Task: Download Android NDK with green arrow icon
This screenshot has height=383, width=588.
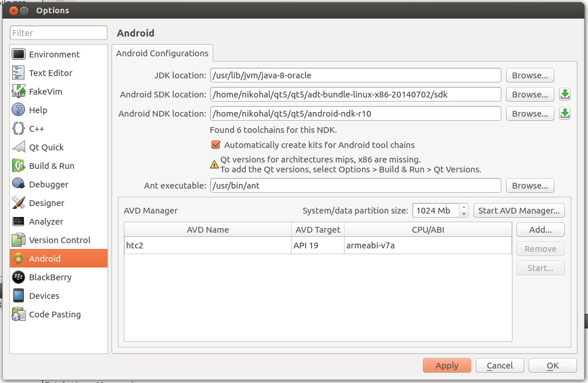Action: tap(565, 113)
